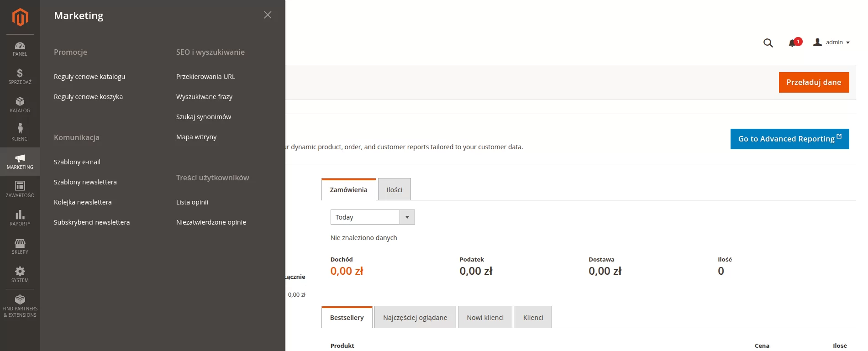
Task: Click the search magnifier icon
Action: 768,43
